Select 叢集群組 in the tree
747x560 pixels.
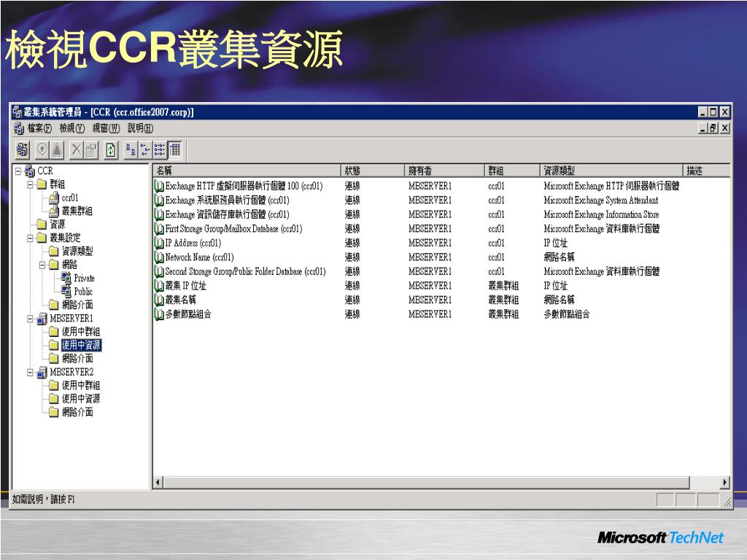click(x=77, y=211)
